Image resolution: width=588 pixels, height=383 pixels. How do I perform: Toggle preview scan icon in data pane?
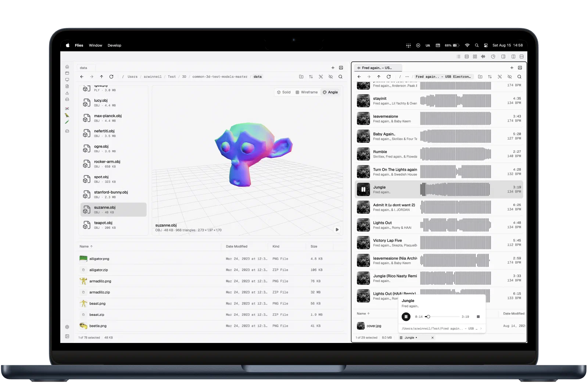click(321, 77)
